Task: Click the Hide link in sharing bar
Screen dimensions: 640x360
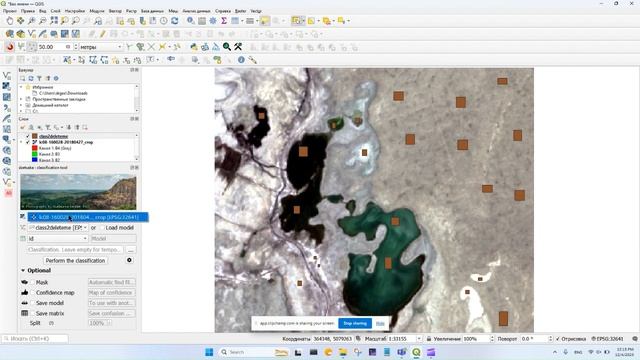Action: point(380,323)
